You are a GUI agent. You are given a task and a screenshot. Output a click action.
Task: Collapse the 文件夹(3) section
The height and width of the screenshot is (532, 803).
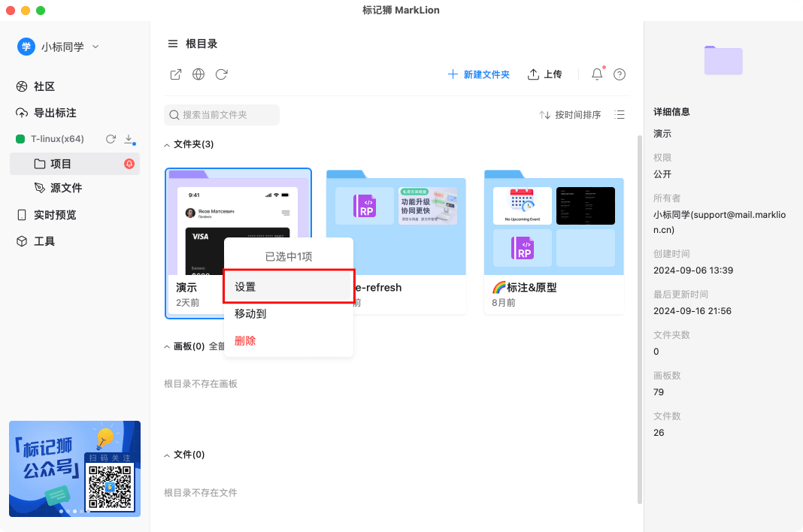168,144
